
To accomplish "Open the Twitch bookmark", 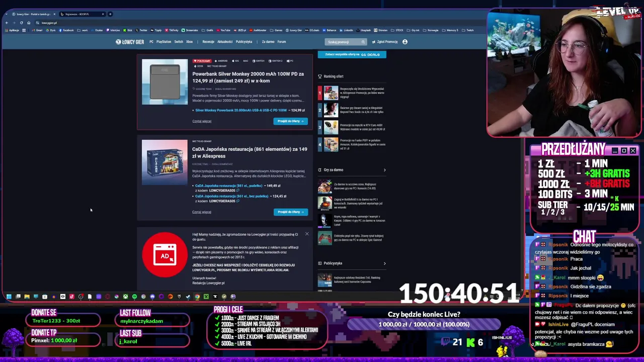I will pyautogui.click(x=467, y=30).
